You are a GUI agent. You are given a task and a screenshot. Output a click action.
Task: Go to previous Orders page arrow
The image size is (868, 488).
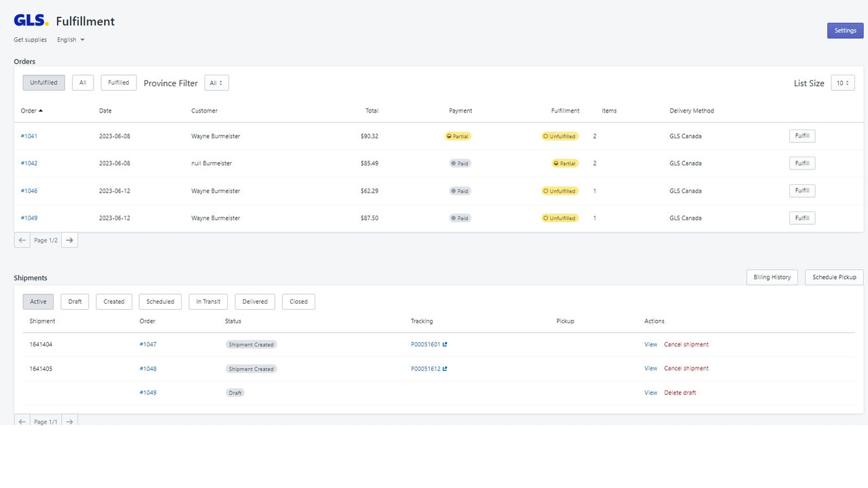22,240
